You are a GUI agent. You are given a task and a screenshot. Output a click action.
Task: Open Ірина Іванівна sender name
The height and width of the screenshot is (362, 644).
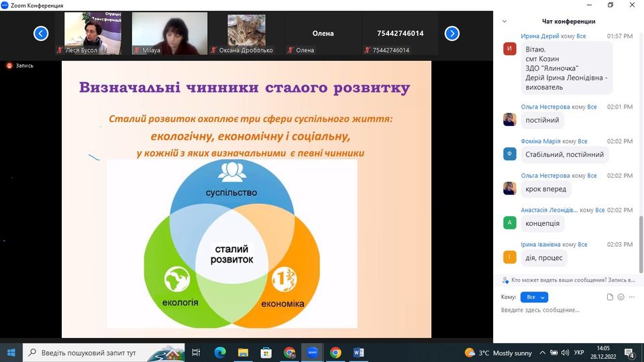(541, 245)
